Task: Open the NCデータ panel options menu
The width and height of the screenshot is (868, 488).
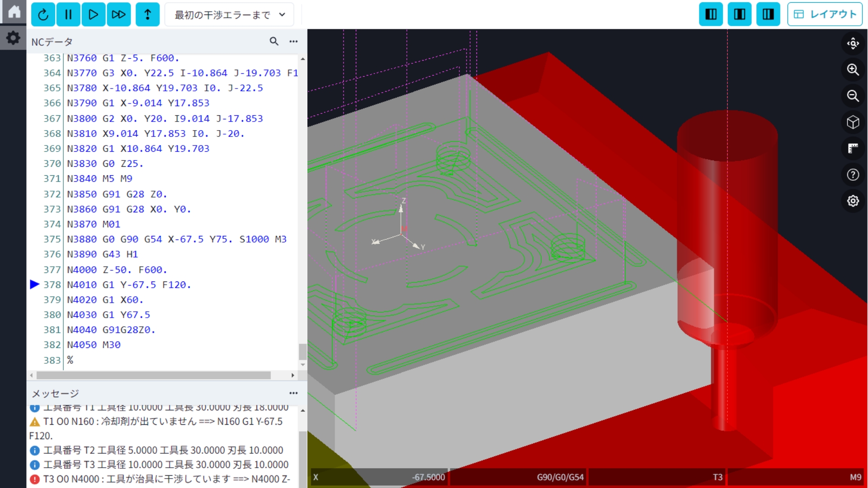Action: coord(293,41)
